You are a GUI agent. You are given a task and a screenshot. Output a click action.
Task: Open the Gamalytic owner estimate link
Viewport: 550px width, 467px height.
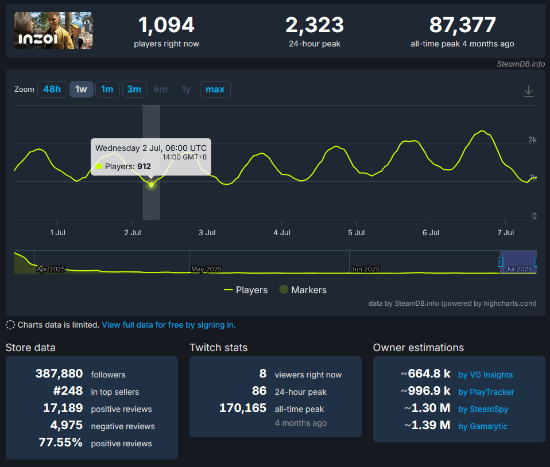483,426
